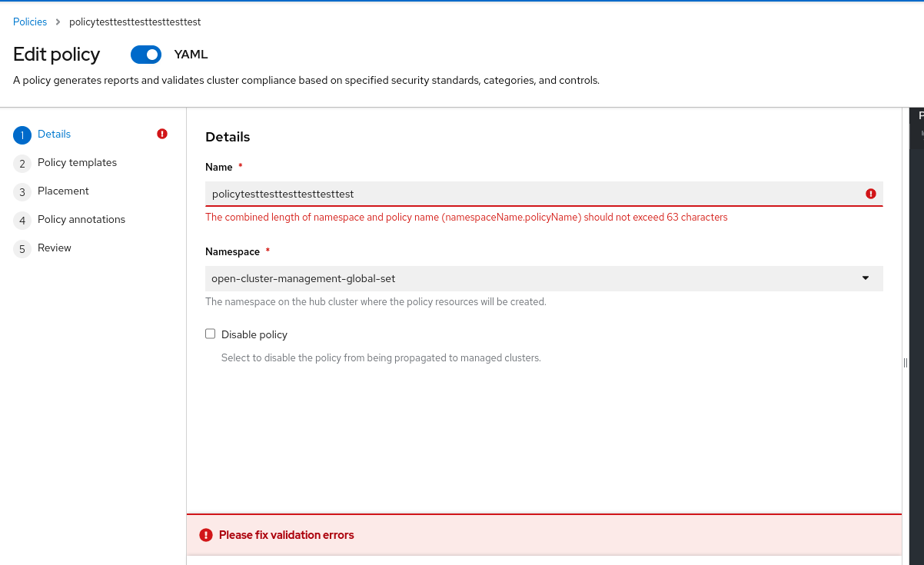
Task: Click the Edit policy heading
Action: 57,55
